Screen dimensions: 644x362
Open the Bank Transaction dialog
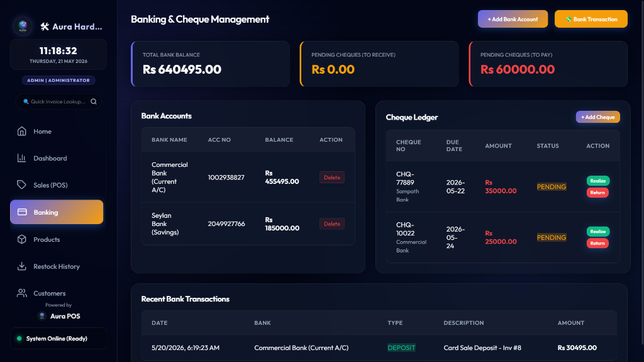[591, 19]
